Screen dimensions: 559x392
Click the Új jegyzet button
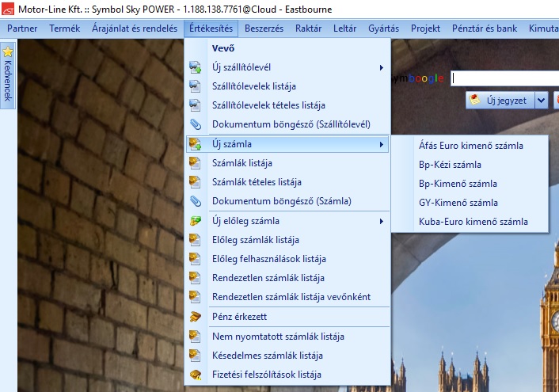(x=500, y=100)
